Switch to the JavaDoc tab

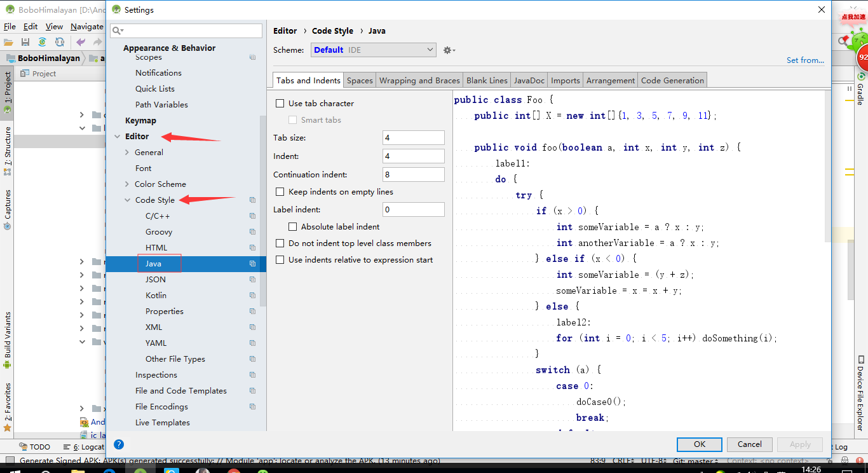click(x=529, y=81)
